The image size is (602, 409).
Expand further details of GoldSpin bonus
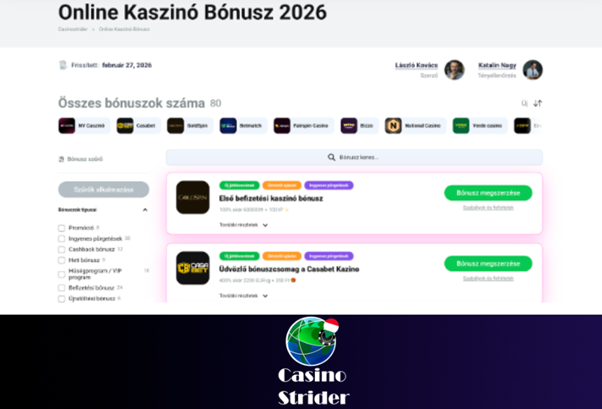coord(243,225)
